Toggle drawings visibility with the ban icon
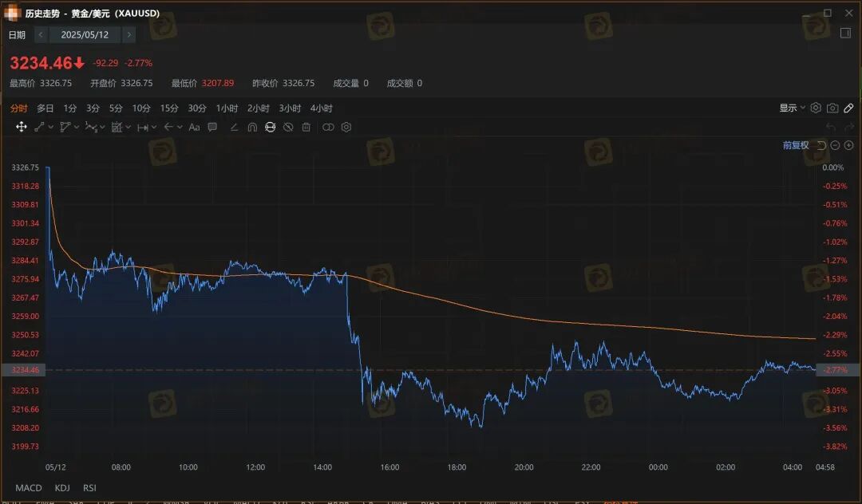862x504 pixels. point(288,127)
